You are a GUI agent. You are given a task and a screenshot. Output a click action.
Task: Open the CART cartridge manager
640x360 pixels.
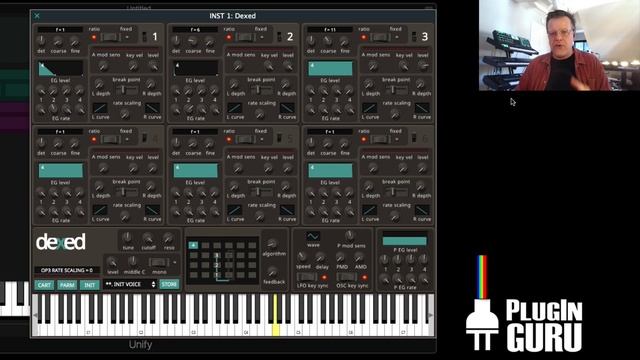coord(44,285)
